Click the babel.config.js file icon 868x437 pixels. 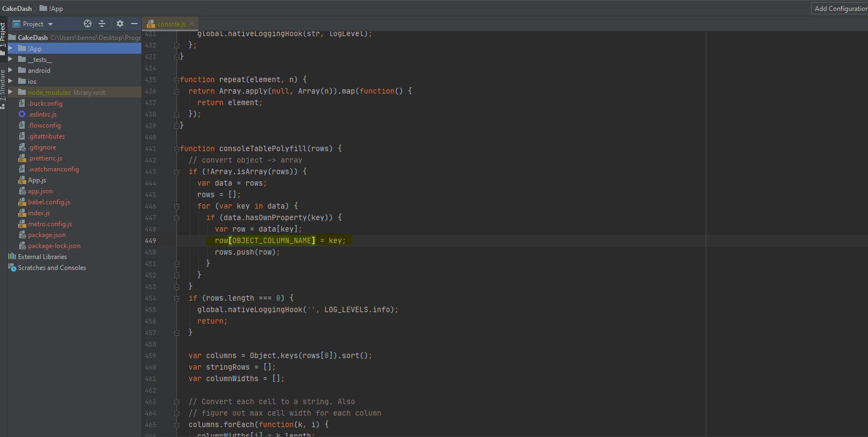pos(22,202)
